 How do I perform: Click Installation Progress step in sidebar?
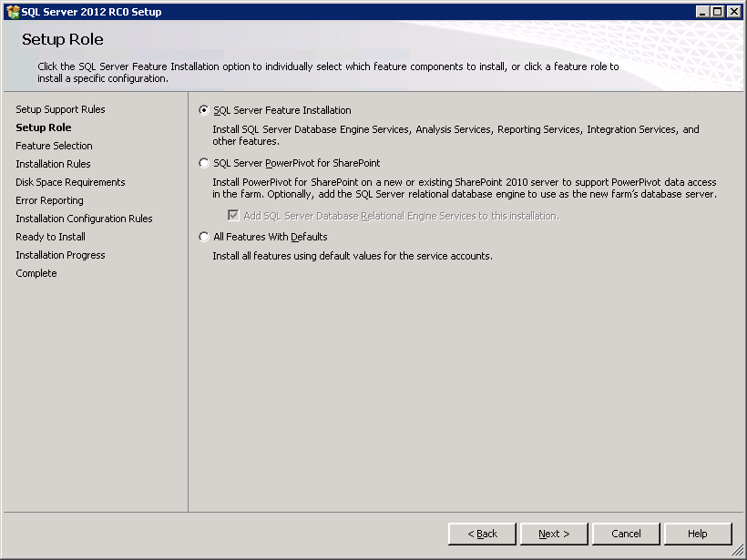tap(60, 255)
